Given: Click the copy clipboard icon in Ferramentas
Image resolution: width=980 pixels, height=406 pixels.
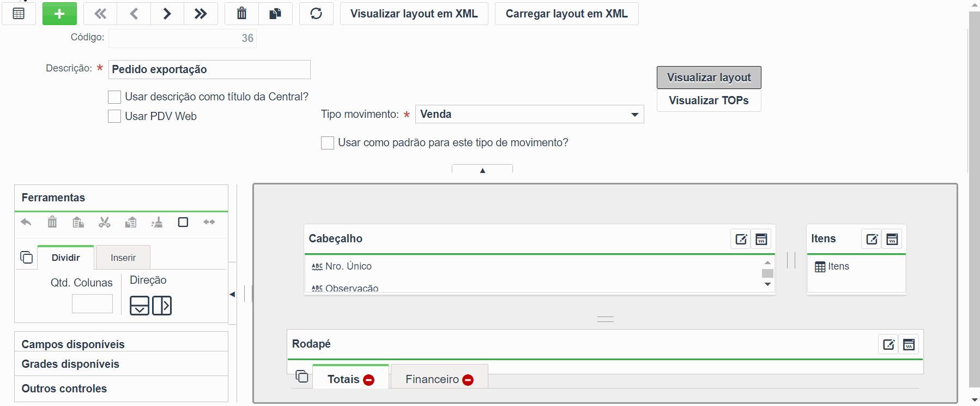Looking at the screenshot, I should 78,222.
